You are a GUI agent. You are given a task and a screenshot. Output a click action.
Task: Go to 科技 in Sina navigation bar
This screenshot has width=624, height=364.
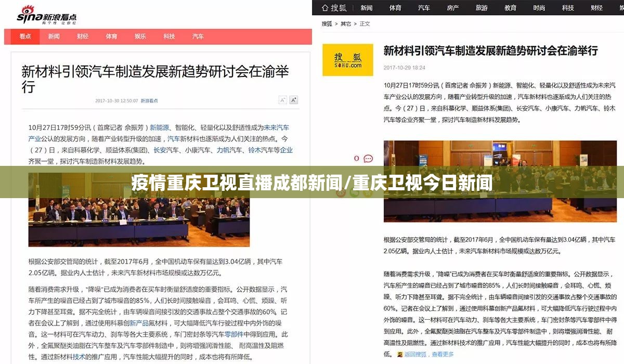(169, 36)
